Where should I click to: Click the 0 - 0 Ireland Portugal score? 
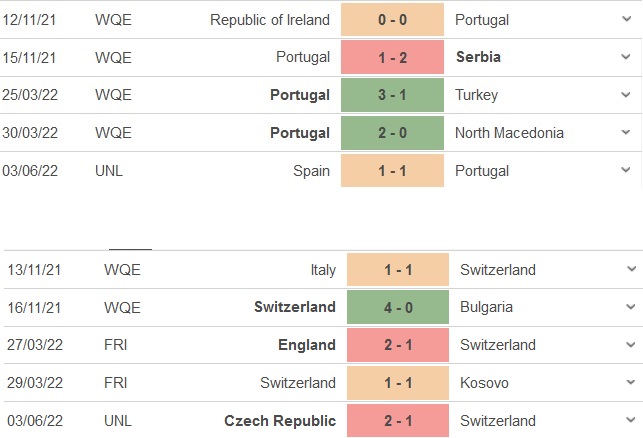392,20
